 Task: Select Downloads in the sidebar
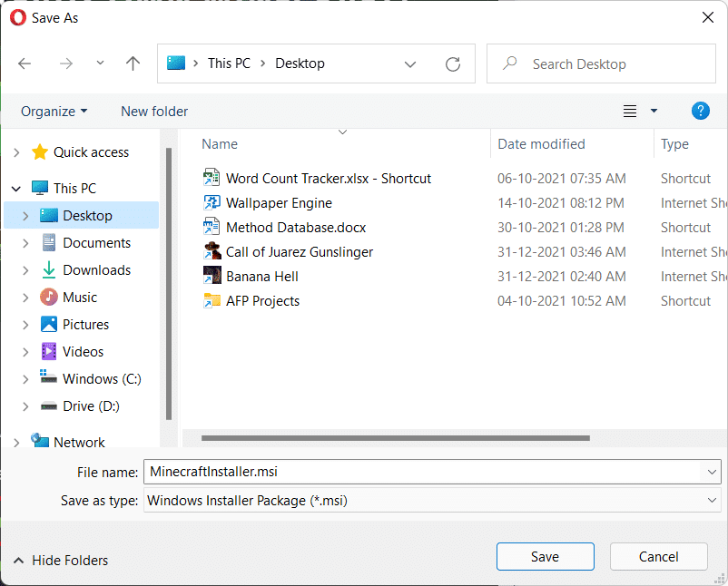pyautogui.click(x=94, y=269)
